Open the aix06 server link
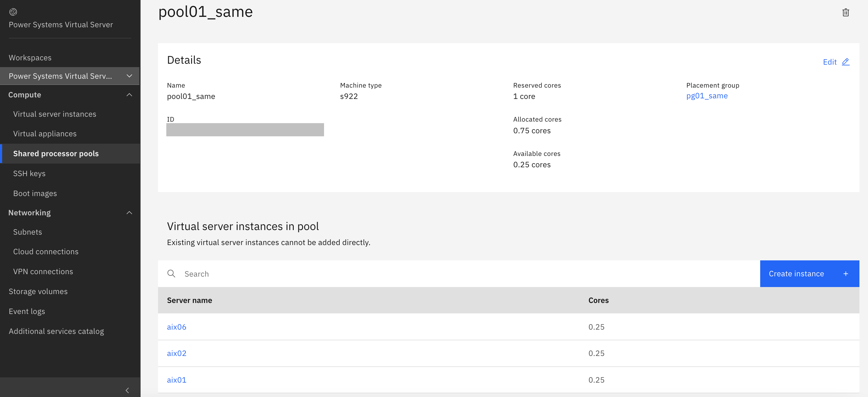Image resolution: width=868 pixels, height=397 pixels. (x=176, y=327)
